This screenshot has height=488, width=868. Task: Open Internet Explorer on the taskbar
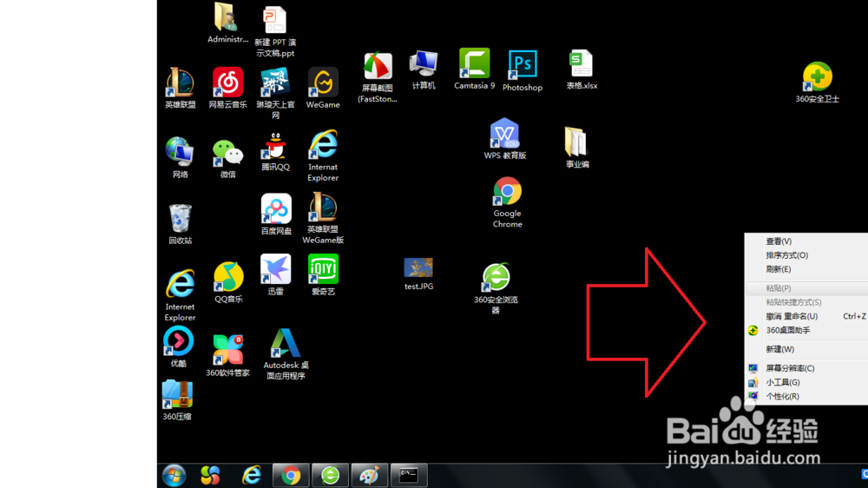click(x=252, y=476)
